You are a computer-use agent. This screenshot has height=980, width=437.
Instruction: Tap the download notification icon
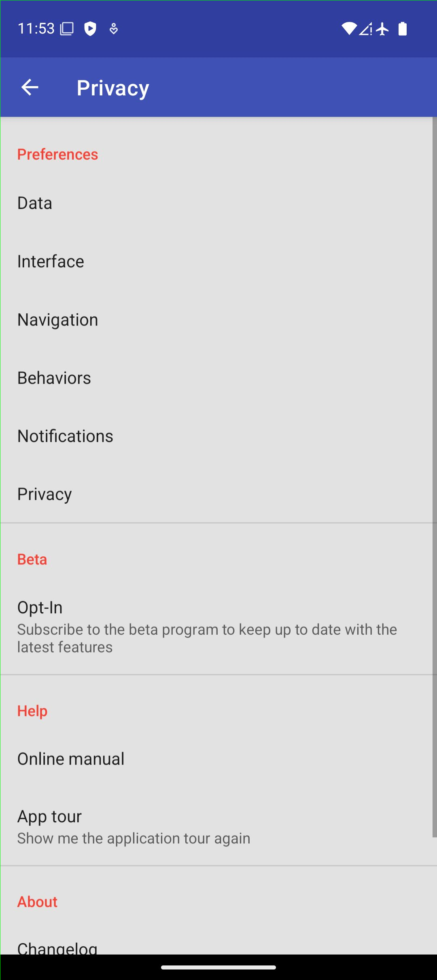tap(114, 29)
